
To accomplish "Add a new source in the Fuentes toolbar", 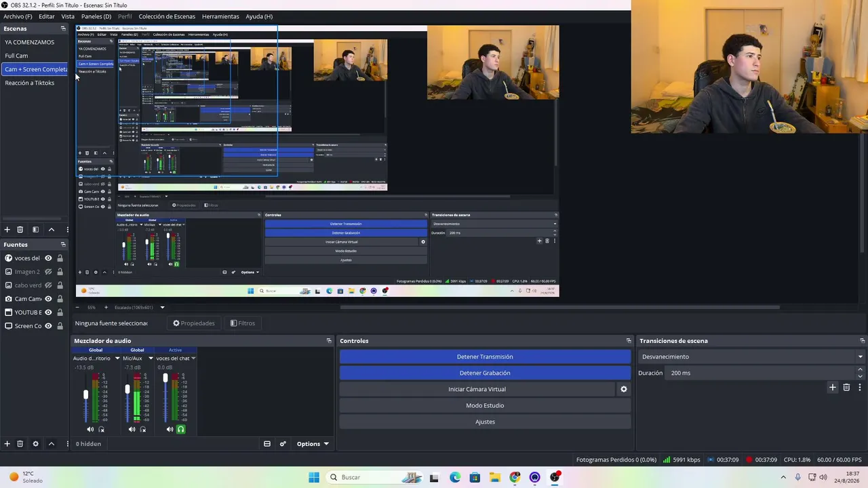I will 7,444.
